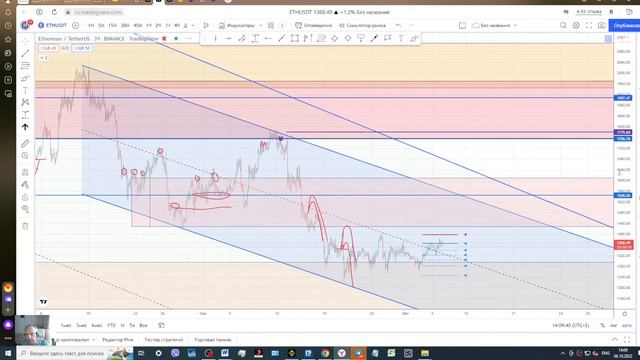Select the 30-minute timeframe
The image size is (640, 360).
[x=125, y=25]
